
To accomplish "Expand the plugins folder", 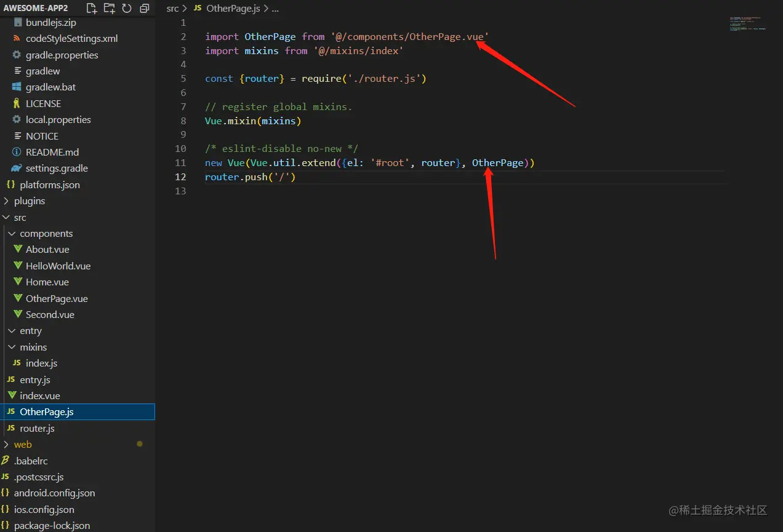I will coord(7,201).
